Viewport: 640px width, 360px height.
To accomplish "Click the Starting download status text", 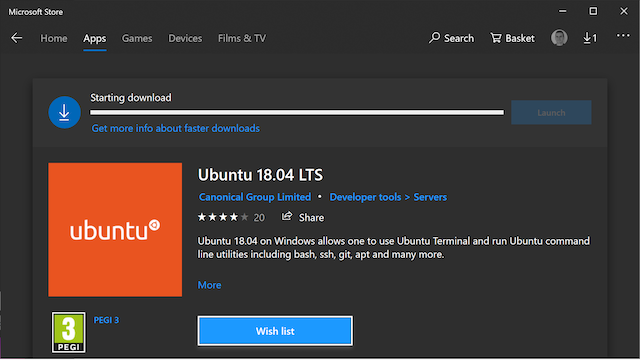I will [x=131, y=98].
